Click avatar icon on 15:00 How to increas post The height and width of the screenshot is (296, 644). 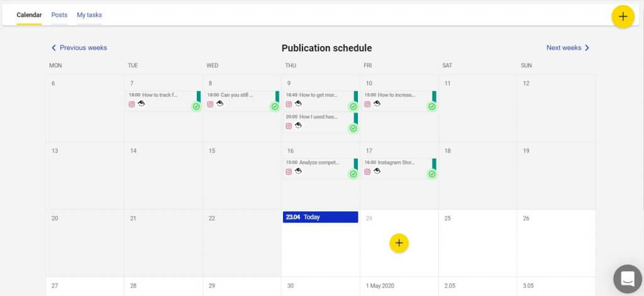pyautogui.click(x=377, y=103)
